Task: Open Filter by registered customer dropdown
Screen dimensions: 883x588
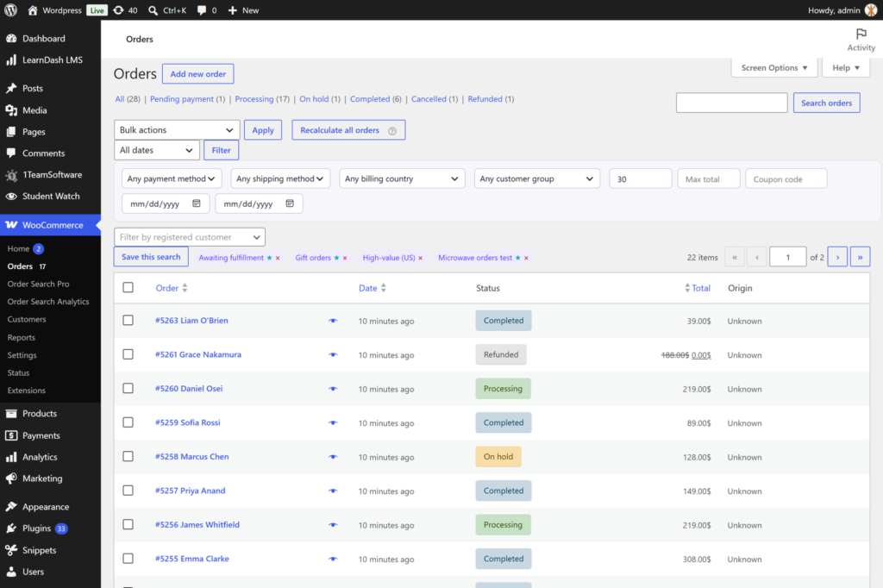Action: [x=190, y=237]
